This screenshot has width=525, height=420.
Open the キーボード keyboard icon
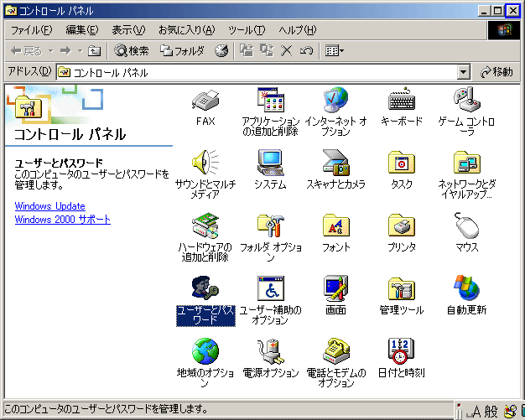pos(402,99)
